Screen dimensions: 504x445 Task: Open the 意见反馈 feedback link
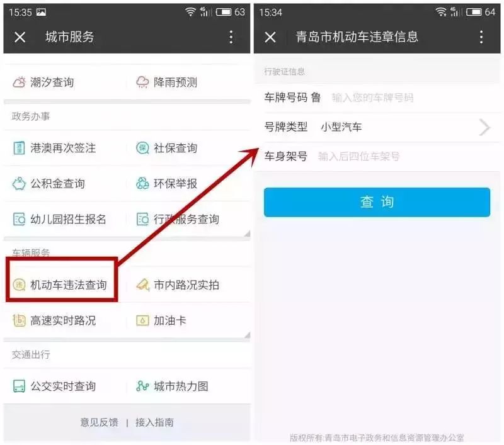pos(100,422)
